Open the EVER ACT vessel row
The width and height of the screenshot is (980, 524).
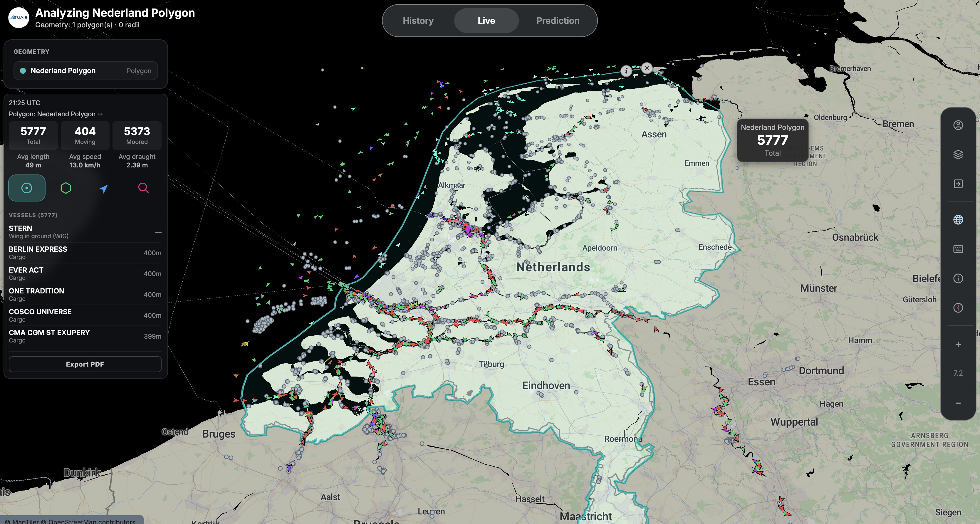point(85,274)
